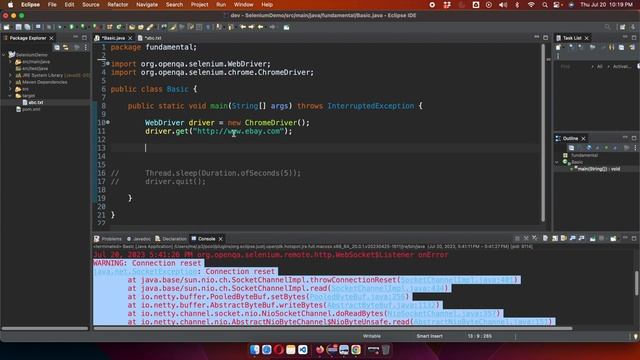The height and width of the screenshot is (360, 640).
Task: Toggle show console on standard out
Action: coord(573,238)
